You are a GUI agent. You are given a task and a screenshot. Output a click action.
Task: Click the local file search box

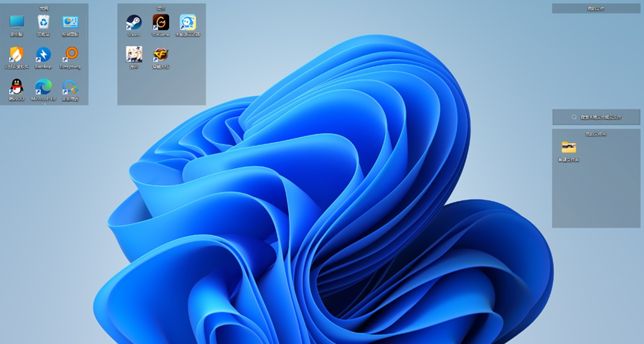coord(596,117)
